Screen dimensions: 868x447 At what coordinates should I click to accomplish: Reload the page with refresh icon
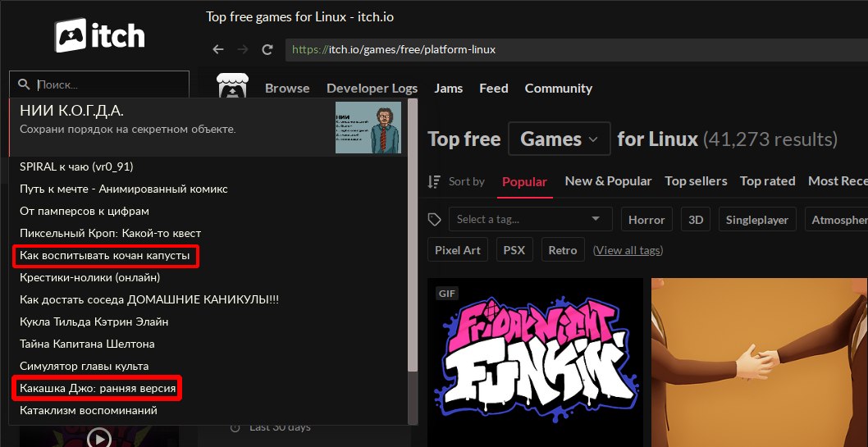[267, 49]
